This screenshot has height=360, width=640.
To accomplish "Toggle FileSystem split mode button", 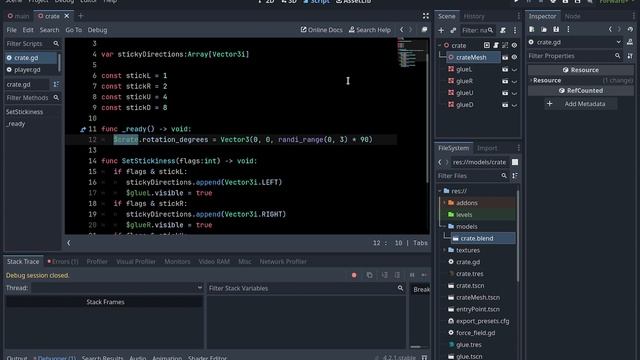I will (x=515, y=162).
